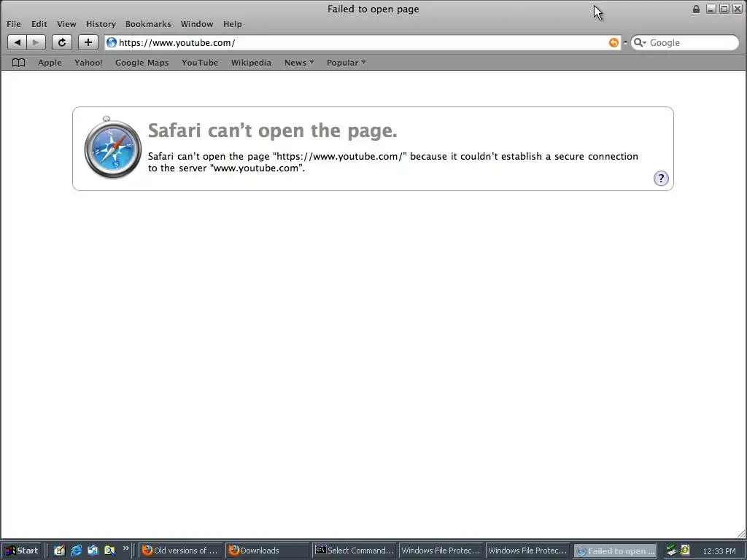Click the 'Failed to open...' Safari taskbar button
This screenshot has height=560, width=747.
(615, 551)
